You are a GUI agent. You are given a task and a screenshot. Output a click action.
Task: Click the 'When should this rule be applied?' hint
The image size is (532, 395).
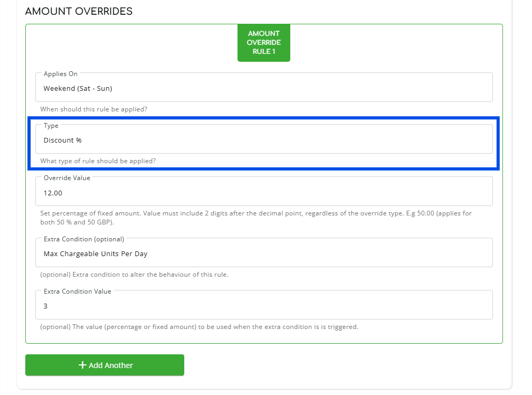(93, 109)
